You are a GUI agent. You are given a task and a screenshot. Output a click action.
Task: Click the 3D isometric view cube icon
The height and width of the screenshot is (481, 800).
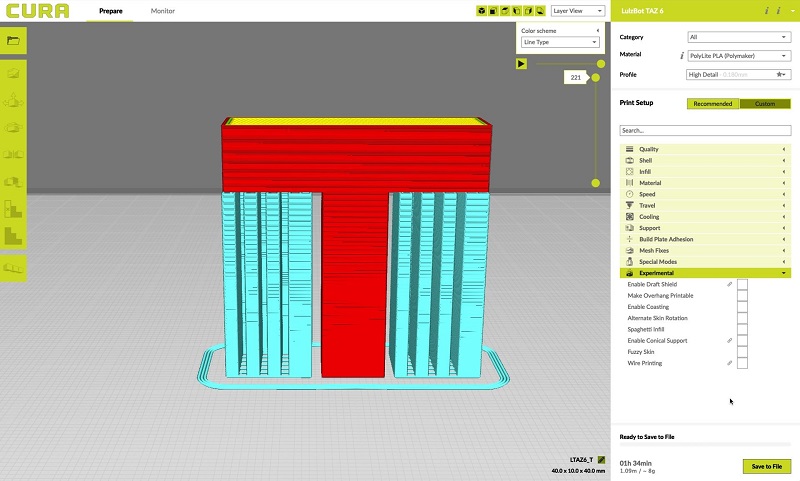[481, 11]
